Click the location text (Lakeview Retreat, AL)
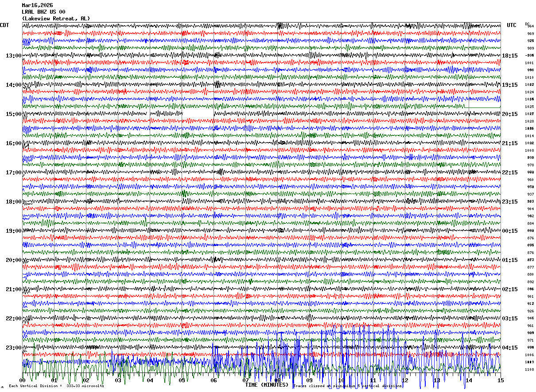 [56, 19]
